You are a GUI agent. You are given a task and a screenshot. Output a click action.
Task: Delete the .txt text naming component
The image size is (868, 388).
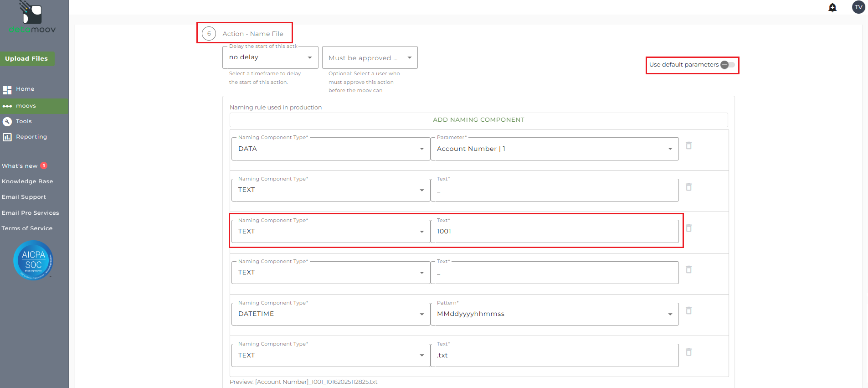pos(688,352)
